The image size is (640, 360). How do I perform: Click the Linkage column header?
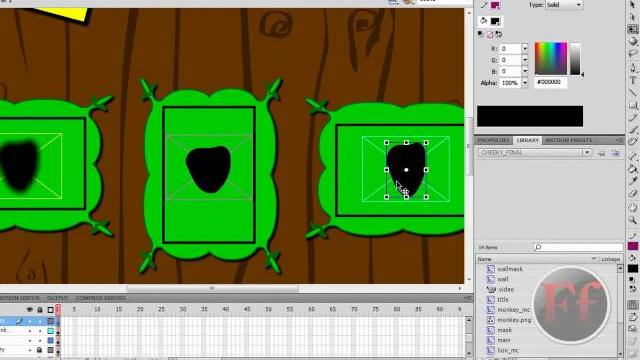coord(610,259)
